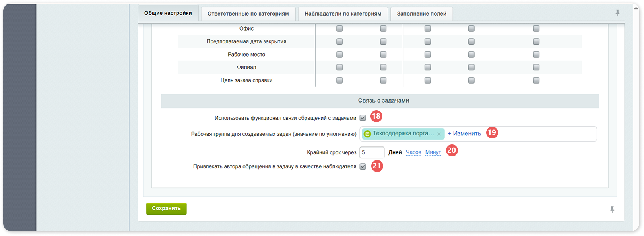This screenshot has width=644, height=236.
Task: Select Общие настройки tab
Action: click(x=168, y=13)
